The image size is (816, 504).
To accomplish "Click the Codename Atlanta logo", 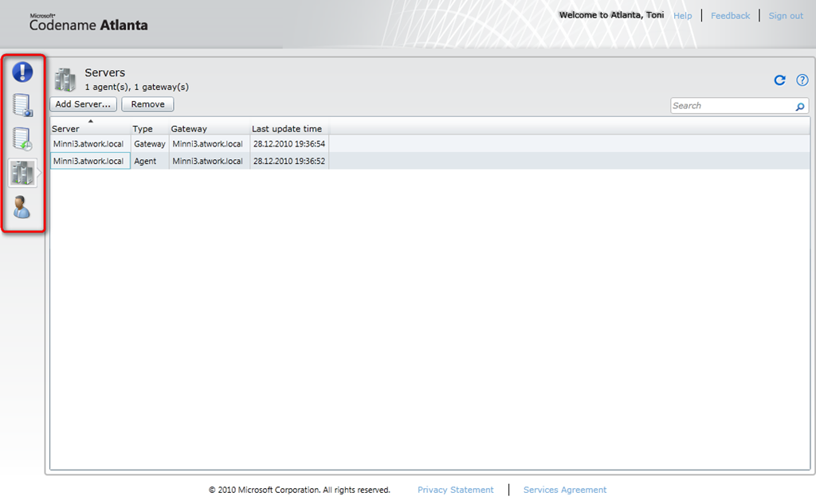I will [88, 23].
